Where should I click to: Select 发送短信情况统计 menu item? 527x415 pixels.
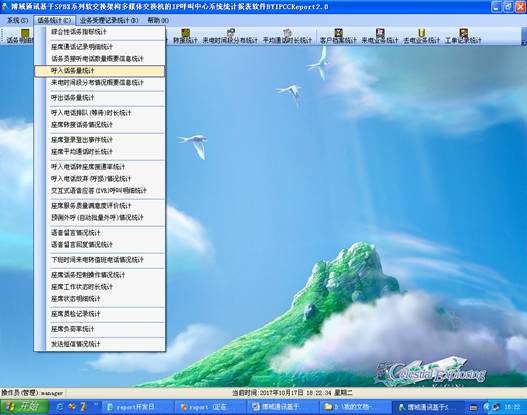click(99, 344)
